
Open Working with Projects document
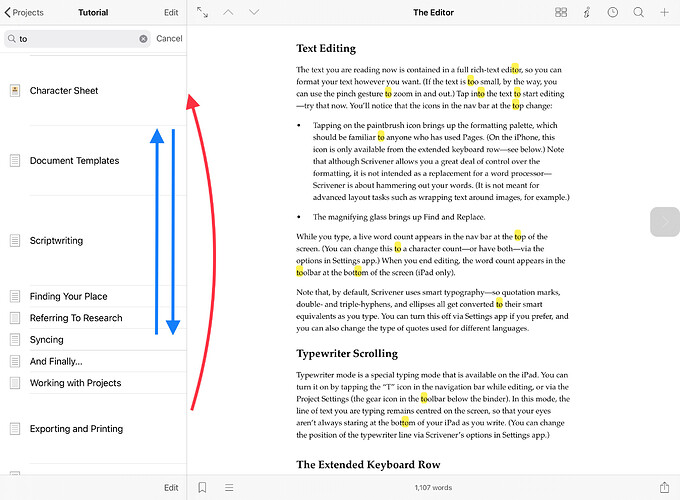pos(93,383)
